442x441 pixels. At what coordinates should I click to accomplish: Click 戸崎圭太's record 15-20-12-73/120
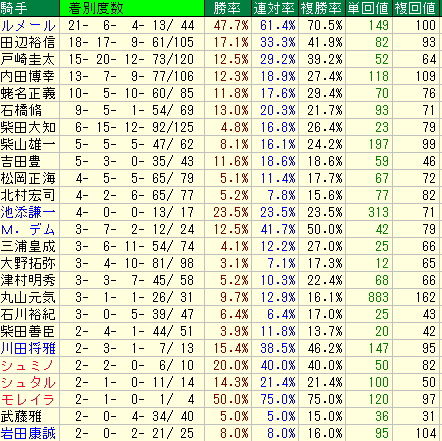point(131,60)
